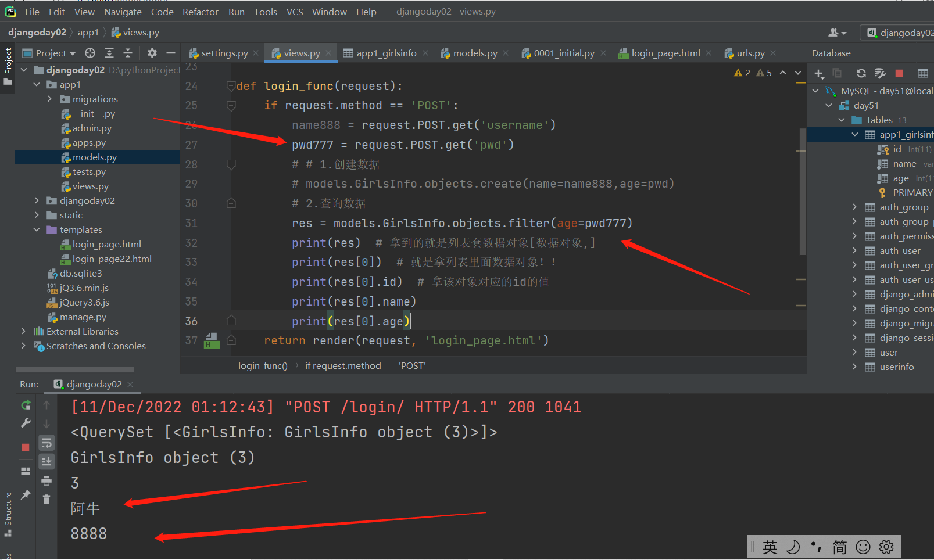The height and width of the screenshot is (560, 934).
Task: Clear console with trash icon
Action: 46,499
